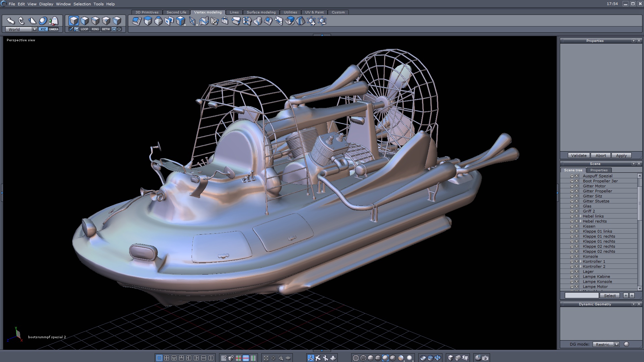Toggle the XYZ axis mode

click(43, 29)
